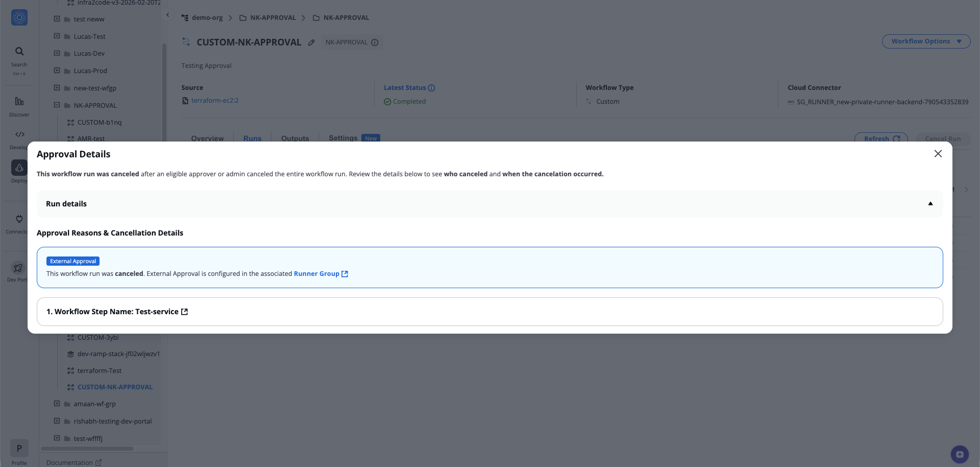Open the Connectors sidebar icon
This screenshot has width=980, height=467.
[x=19, y=219]
